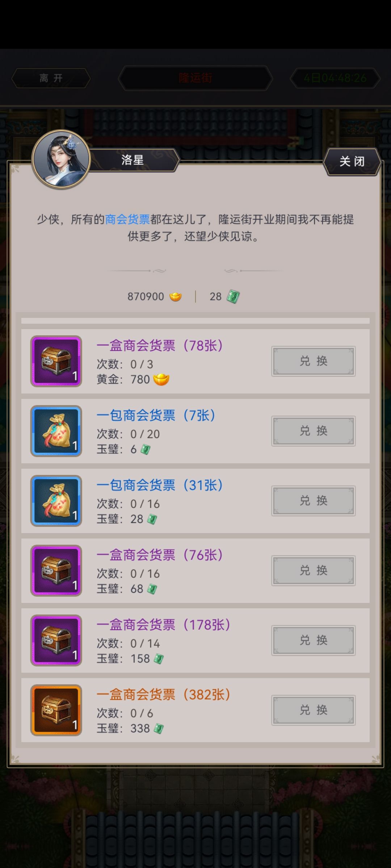The height and width of the screenshot is (868, 391).
Task: Click 兑换 for the 7张 ticket pouch
Action: pyautogui.click(x=314, y=431)
